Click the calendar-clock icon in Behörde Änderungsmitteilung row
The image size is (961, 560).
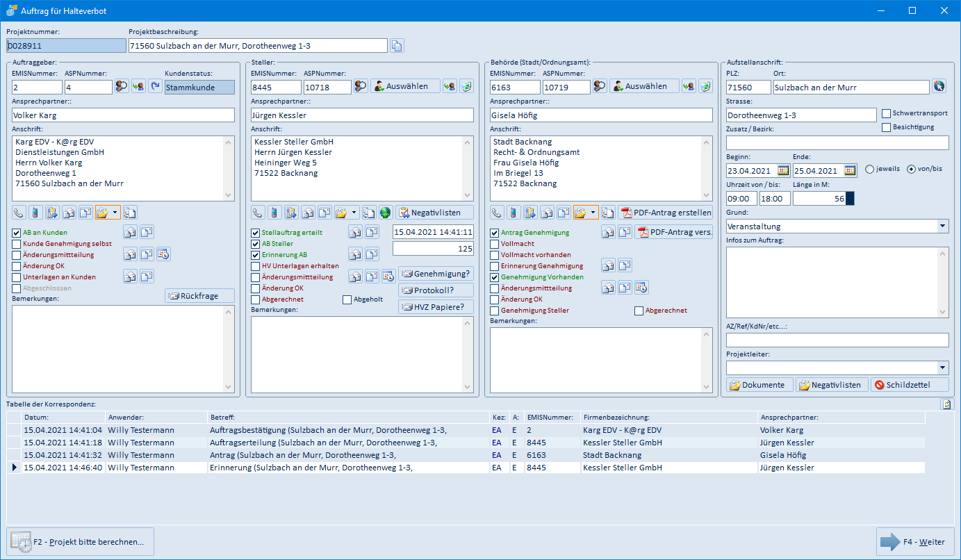pos(641,288)
